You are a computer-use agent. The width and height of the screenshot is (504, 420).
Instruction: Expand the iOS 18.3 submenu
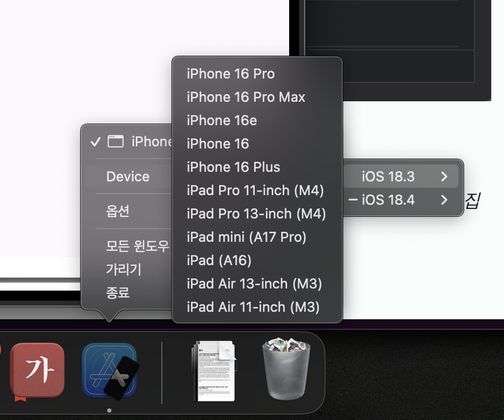tap(401, 176)
